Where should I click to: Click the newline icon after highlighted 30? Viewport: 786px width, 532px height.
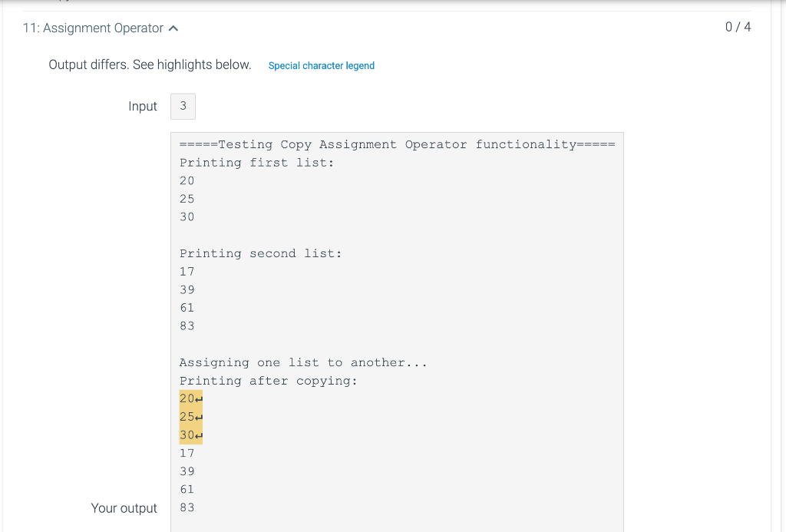(198, 435)
